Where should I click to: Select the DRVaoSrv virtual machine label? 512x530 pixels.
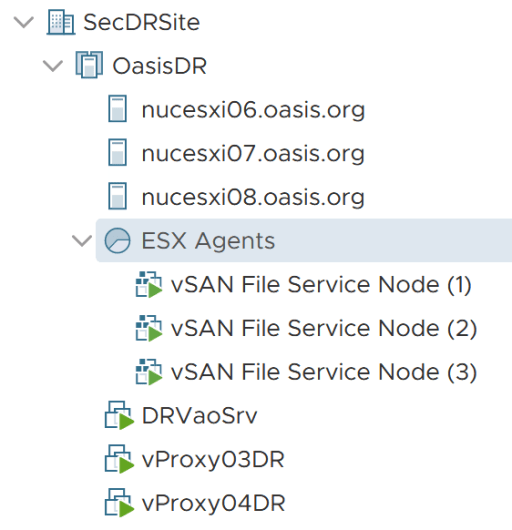tap(199, 415)
